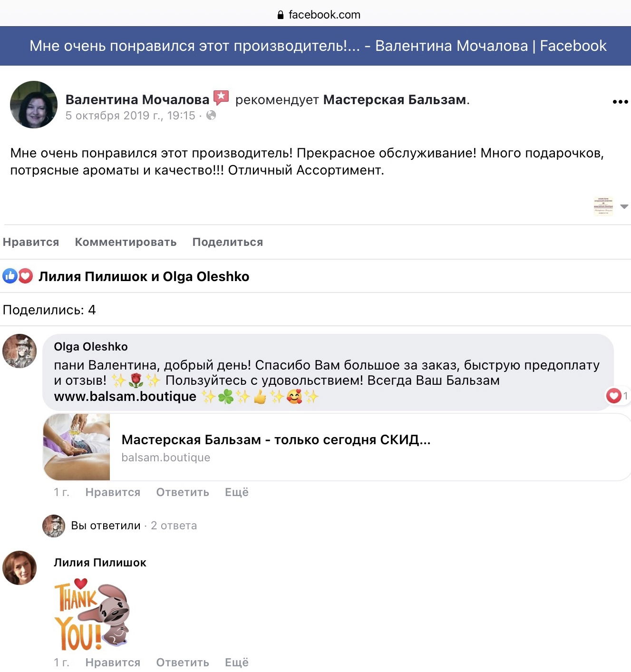Open Ещё menu under Лилия's sticker comment

[x=237, y=662]
